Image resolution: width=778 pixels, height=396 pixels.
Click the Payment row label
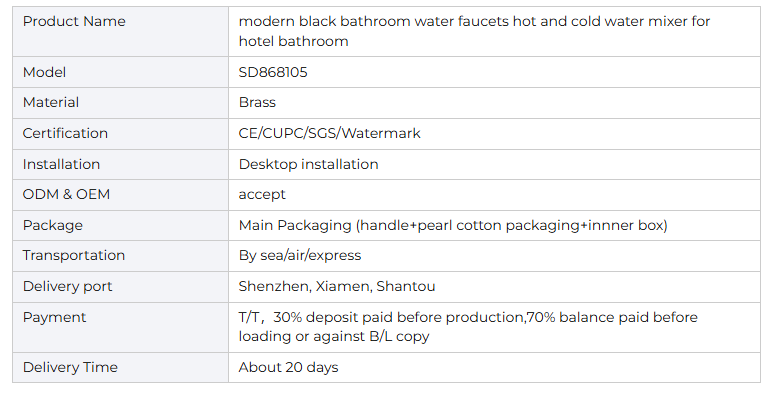tap(55, 317)
